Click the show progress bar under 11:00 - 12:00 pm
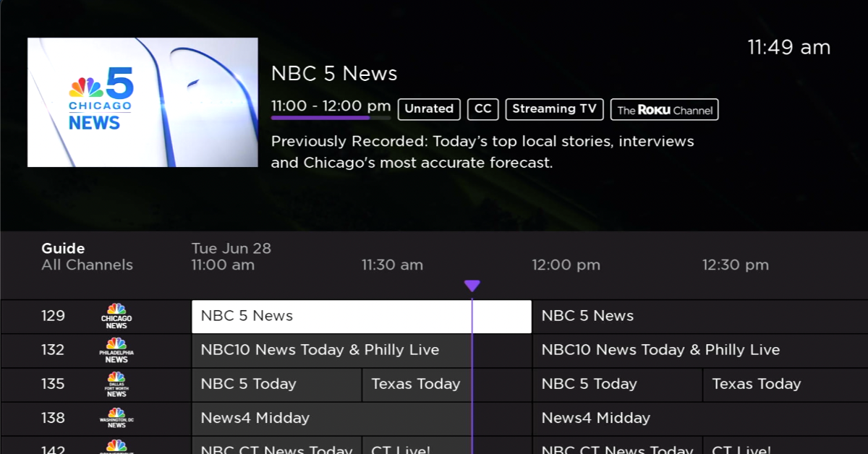868x454 pixels. click(331, 117)
